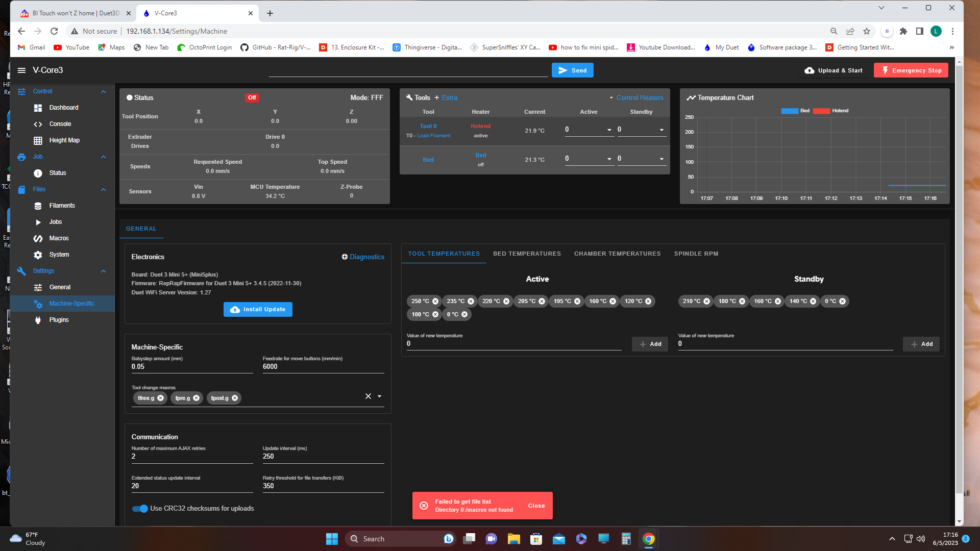Switch to the Bed Temperatures tab

[527, 254]
